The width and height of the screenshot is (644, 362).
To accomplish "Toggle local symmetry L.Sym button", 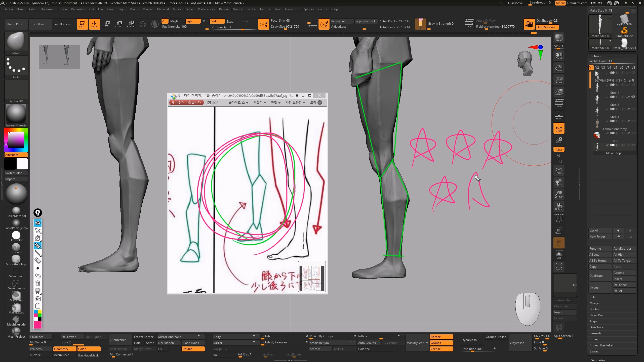I will (559, 128).
